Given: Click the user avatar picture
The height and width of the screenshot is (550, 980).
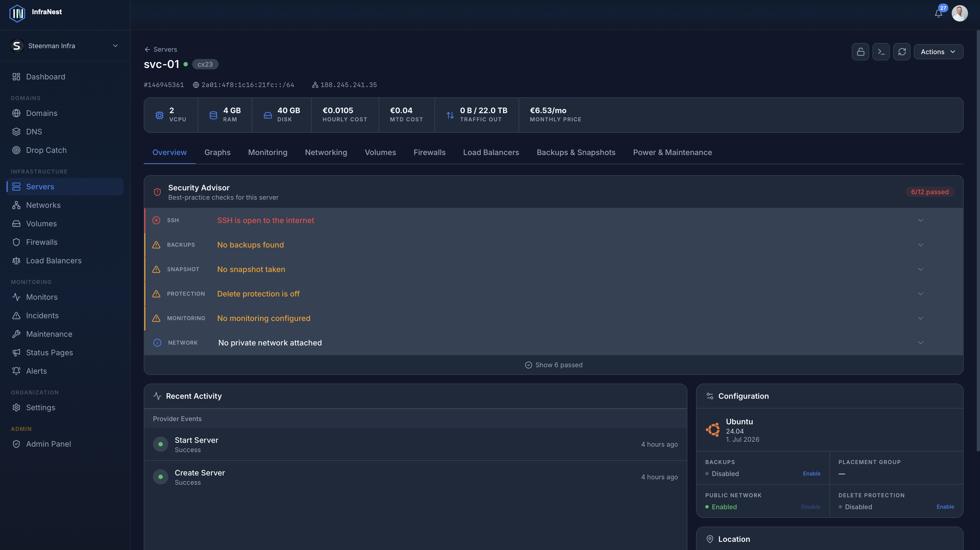Looking at the screenshot, I should [960, 13].
